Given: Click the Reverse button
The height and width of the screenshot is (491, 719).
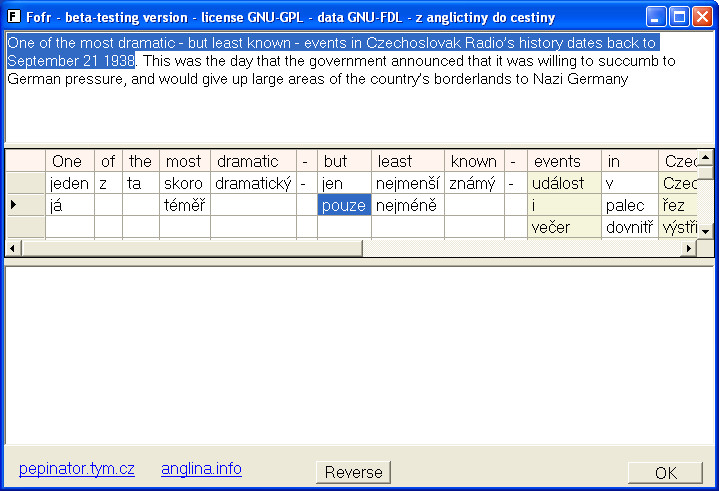Looking at the screenshot, I should [353, 472].
